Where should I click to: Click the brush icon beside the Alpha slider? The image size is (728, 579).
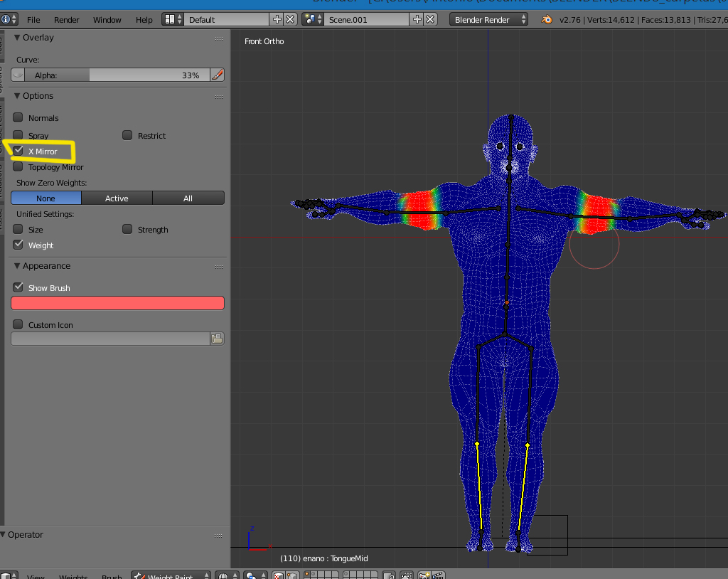(x=218, y=75)
